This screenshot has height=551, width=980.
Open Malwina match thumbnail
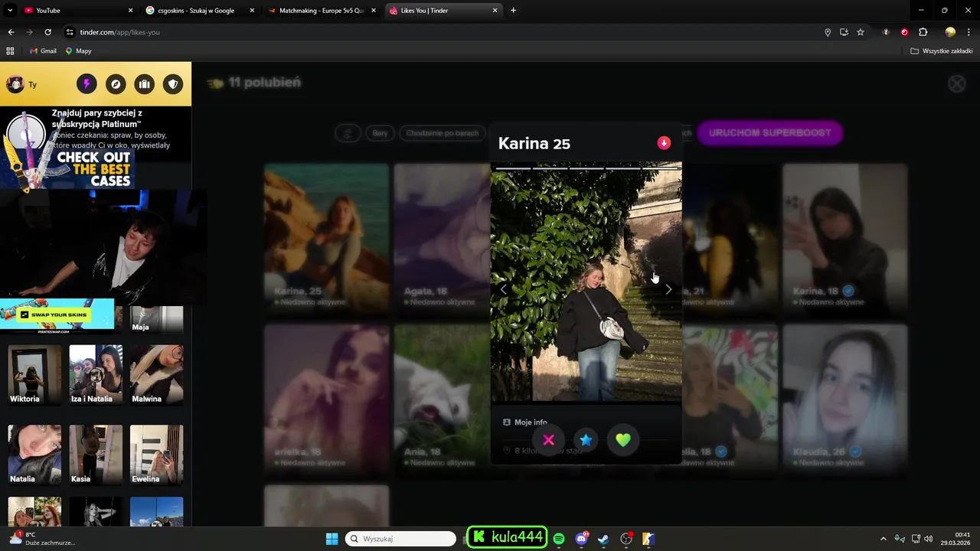[x=156, y=375]
